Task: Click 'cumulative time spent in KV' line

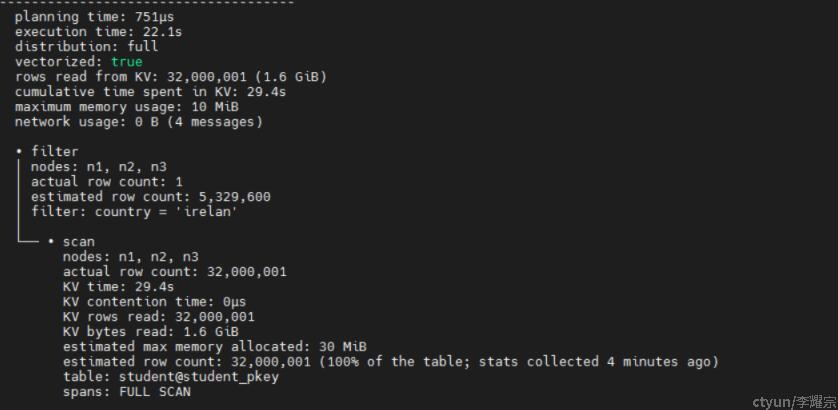Action: tap(150, 91)
